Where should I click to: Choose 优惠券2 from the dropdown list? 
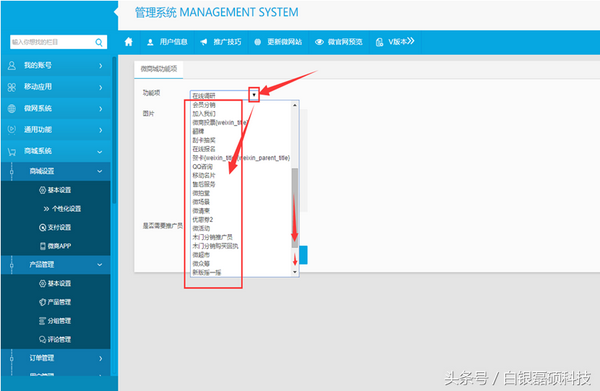203,220
